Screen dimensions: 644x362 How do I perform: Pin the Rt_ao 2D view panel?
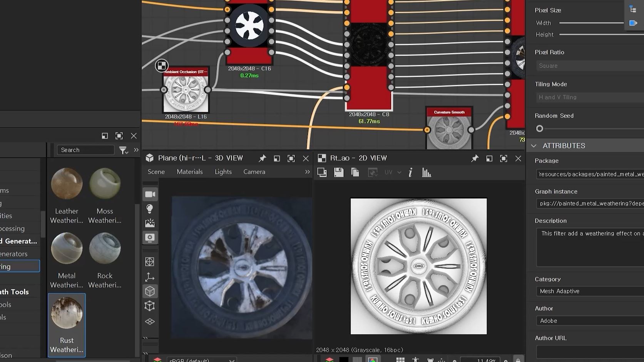(x=475, y=158)
